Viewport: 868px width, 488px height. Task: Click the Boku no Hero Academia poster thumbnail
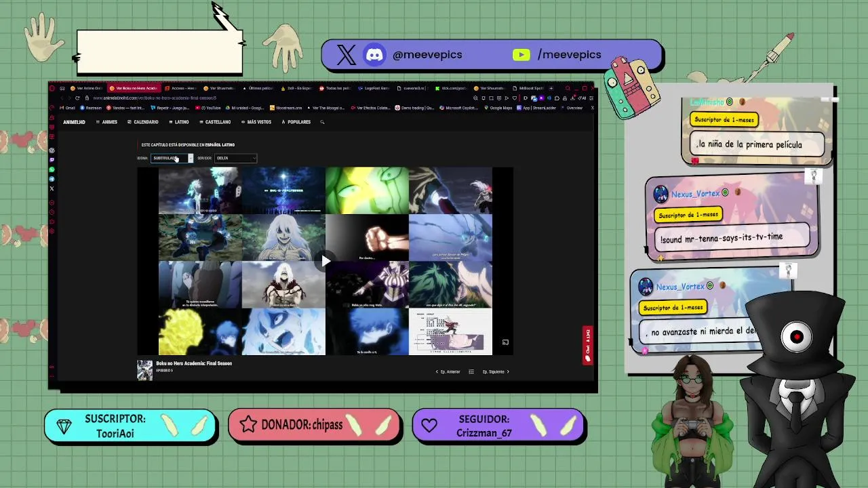144,370
